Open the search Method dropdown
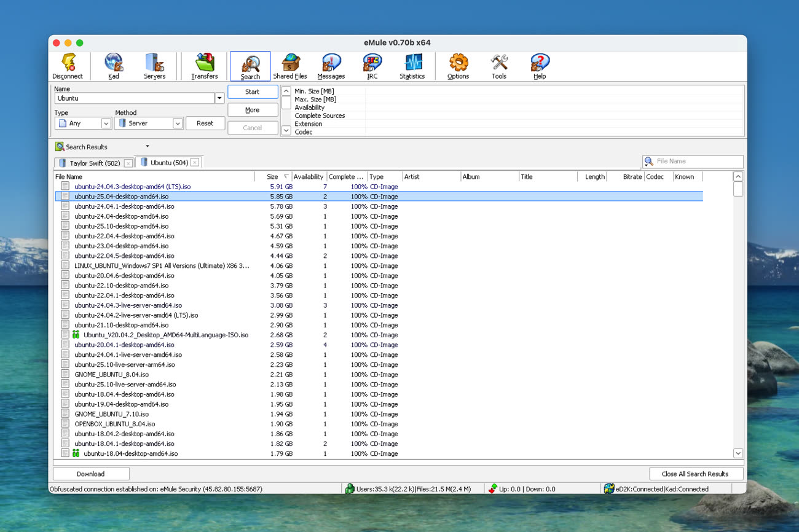 pyautogui.click(x=177, y=123)
